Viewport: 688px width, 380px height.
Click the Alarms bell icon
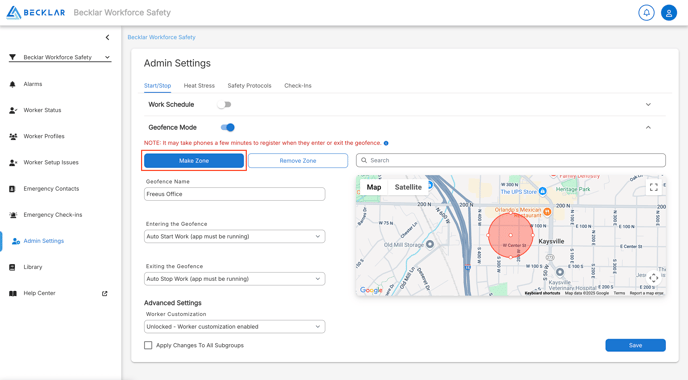pos(12,84)
